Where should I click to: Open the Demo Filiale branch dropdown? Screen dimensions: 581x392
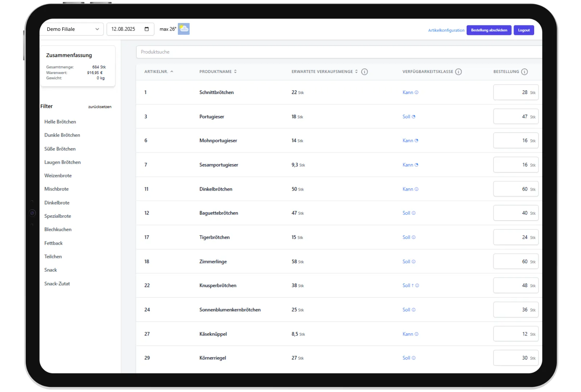click(72, 29)
